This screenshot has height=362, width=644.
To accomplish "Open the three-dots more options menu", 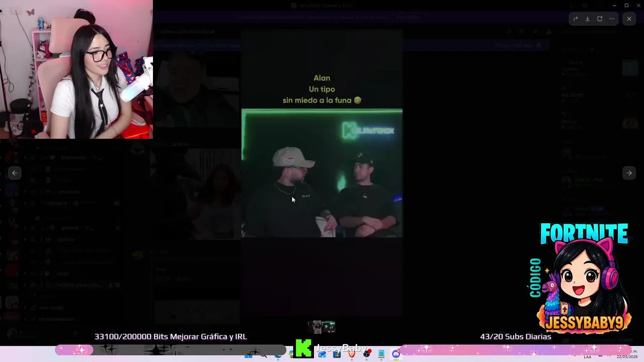I will (612, 19).
